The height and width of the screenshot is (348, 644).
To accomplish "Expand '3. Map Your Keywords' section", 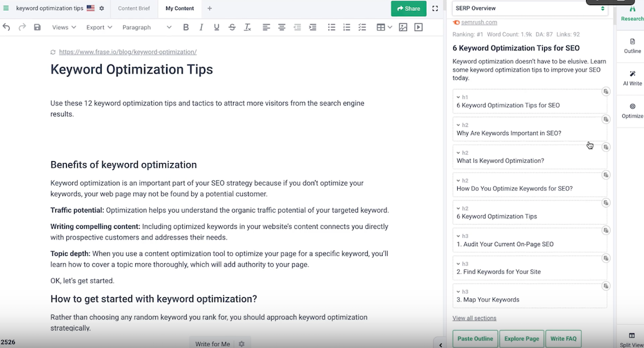I will [459, 292].
